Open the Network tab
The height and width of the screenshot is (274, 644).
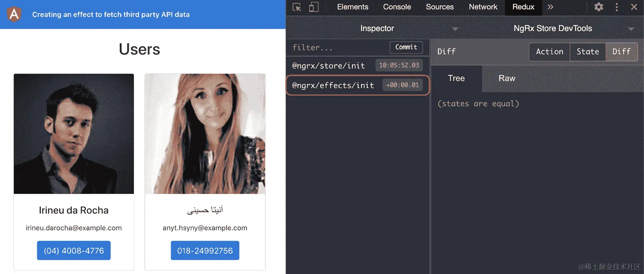click(483, 7)
